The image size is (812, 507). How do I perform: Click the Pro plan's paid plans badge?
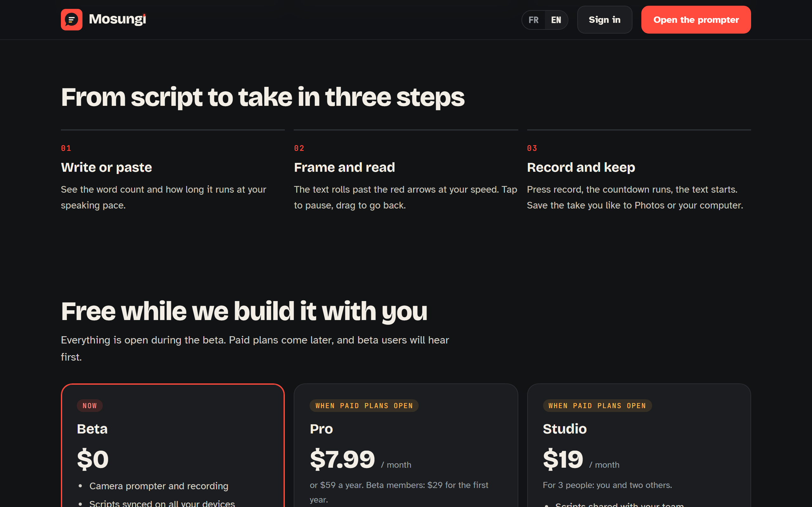coord(364,406)
